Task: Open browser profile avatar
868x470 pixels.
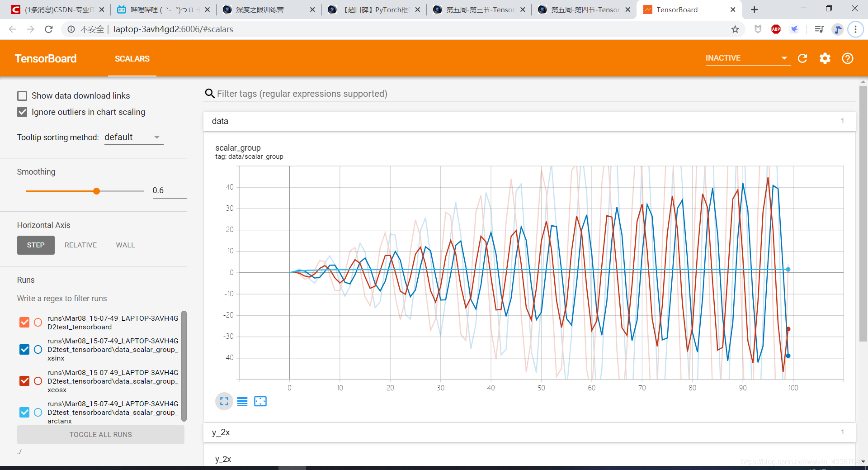Action: click(x=838, y=29)
